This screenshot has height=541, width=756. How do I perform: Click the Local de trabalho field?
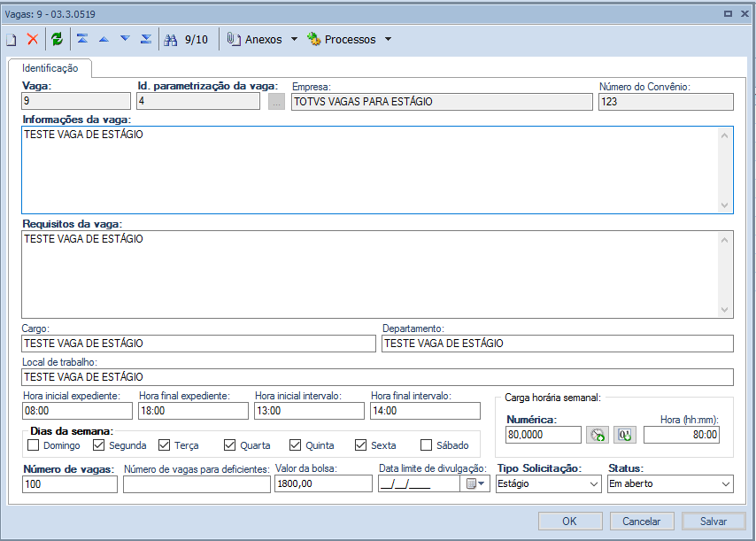coord(377,377)
